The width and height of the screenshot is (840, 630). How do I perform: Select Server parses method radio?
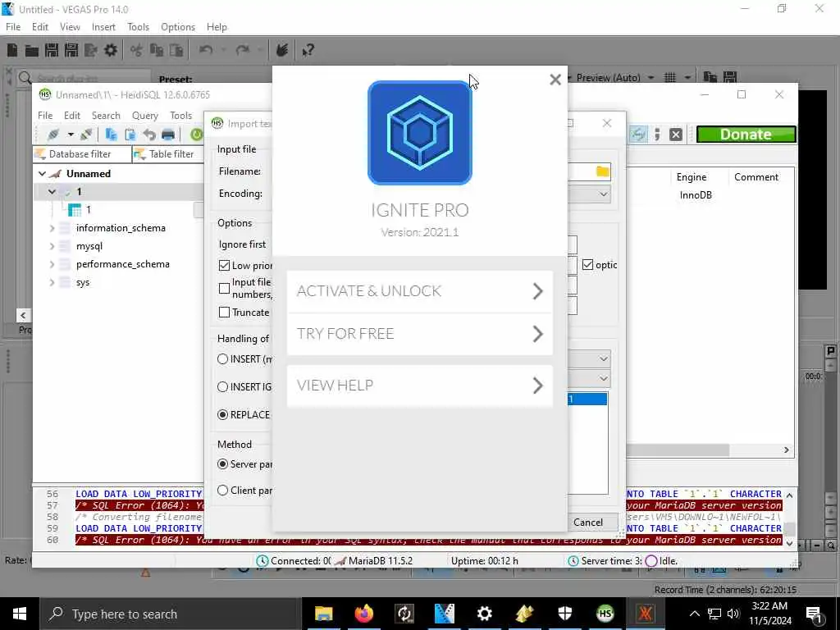(223, 464)
